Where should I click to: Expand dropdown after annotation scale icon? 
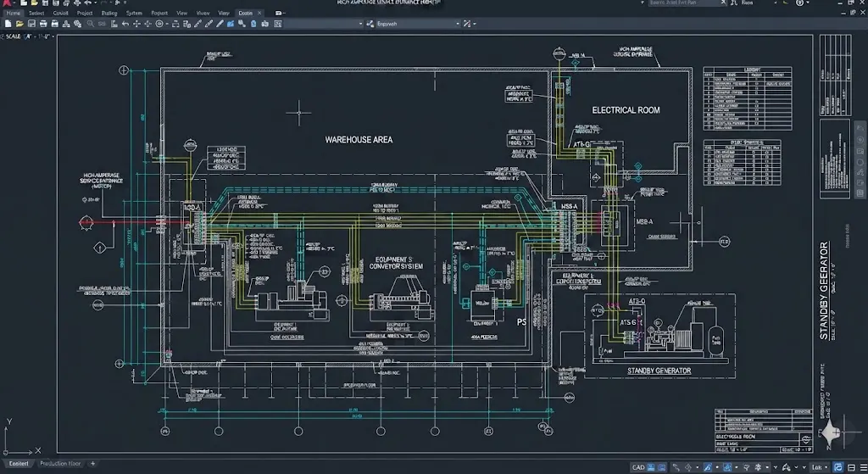point(796,467)
